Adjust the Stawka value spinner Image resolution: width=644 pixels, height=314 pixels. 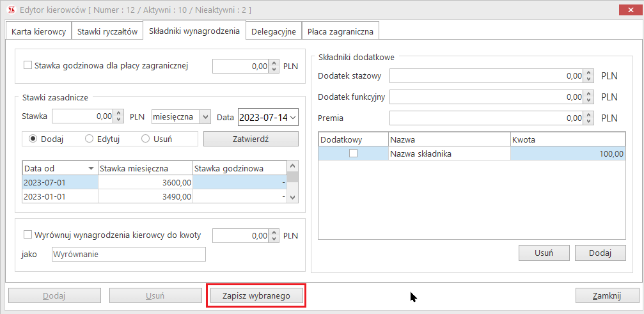click(119, 116)
